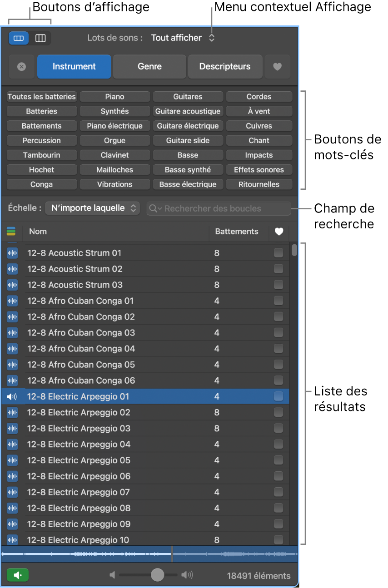Screen dimensions: 388x588
Task: Open the favorites heart filter
Action: 277,66
